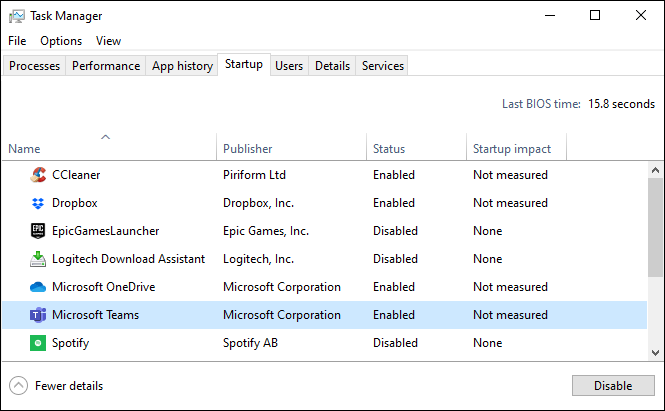This screenshot has width=665, height=411.
Task: Click the Piriform Ltd publisher cell
Action: [254, 175]
